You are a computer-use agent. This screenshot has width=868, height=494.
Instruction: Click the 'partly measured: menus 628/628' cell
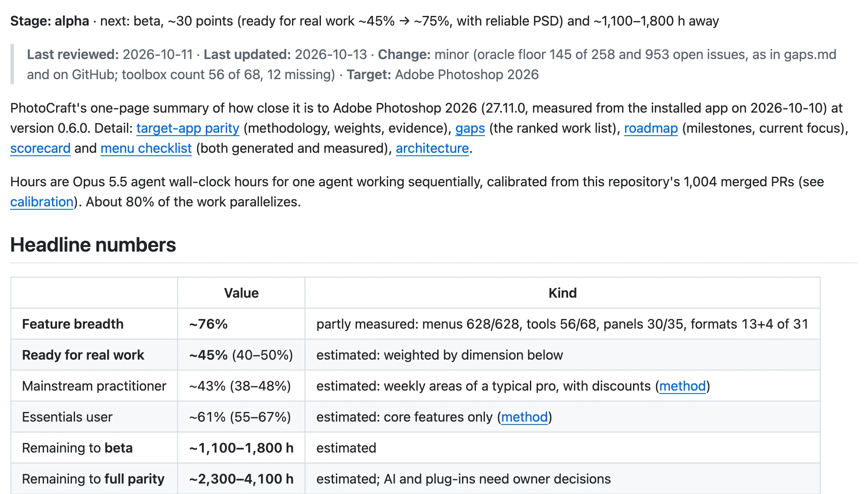pos(562,324)
